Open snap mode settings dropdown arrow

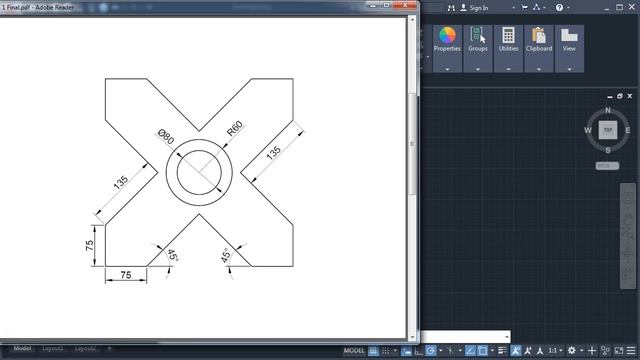coord(395,350)
